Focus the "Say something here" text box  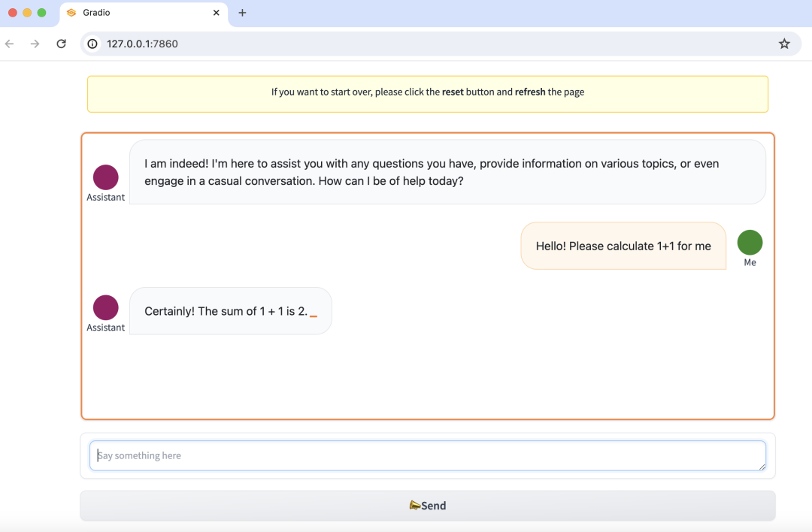coord(427,455)
